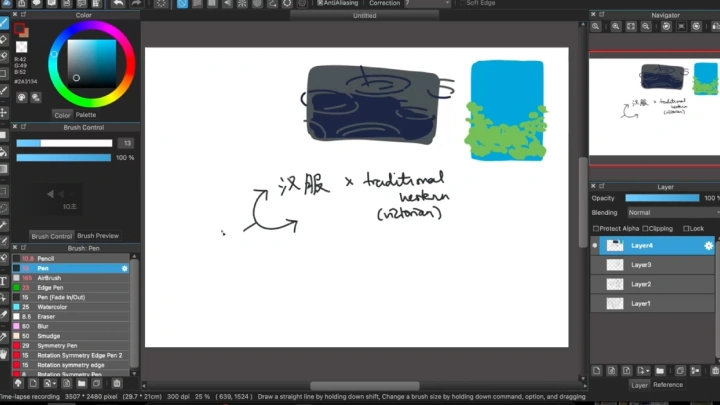
Task: Click the overlapping-circles icon beside the palette icon
Action: pos(36,97)
